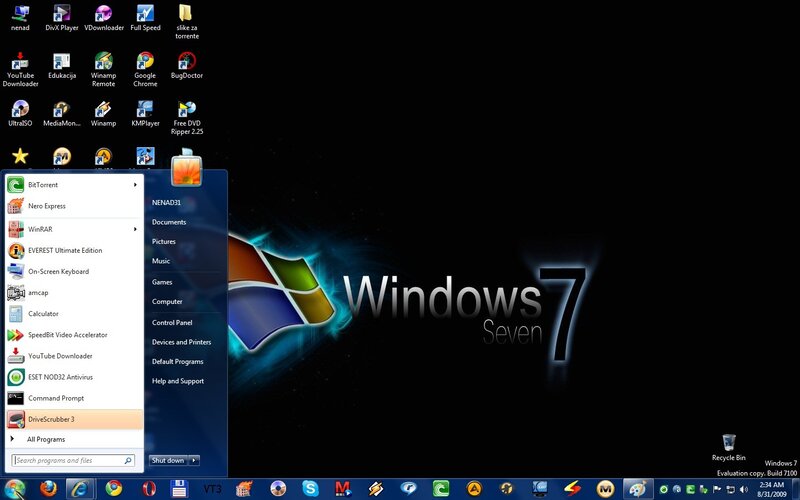Click the Start orb button
Viewport: 800px width, 500px height.
coord(14,489)
